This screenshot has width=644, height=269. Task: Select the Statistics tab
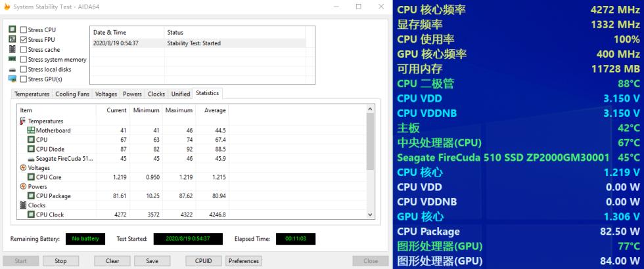coord(208,93)
